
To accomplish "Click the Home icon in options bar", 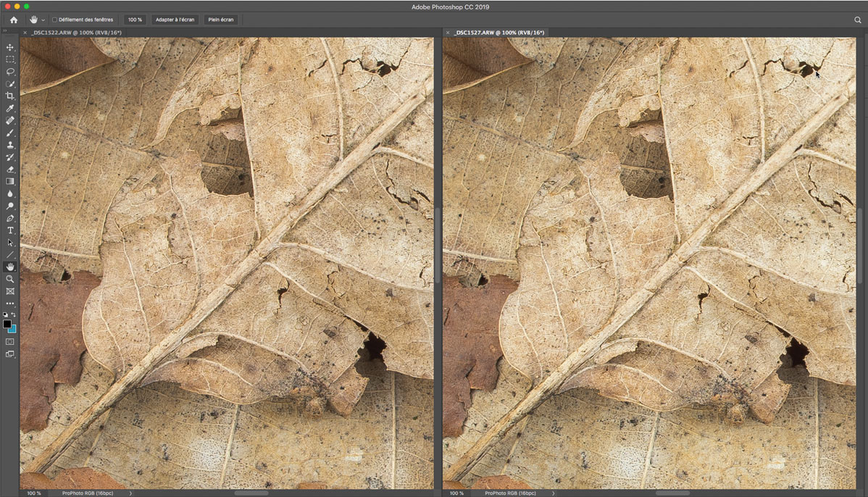I will click(13, 20).
